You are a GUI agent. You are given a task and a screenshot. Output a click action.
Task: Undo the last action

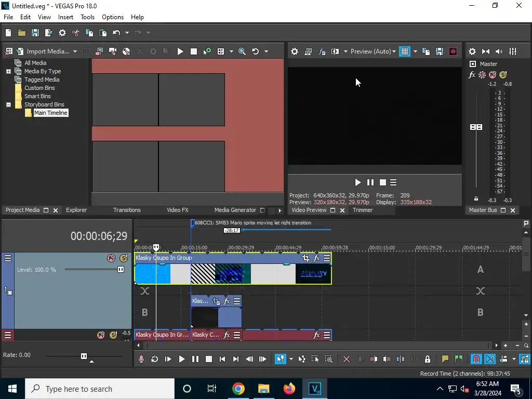tap(116, 33)
